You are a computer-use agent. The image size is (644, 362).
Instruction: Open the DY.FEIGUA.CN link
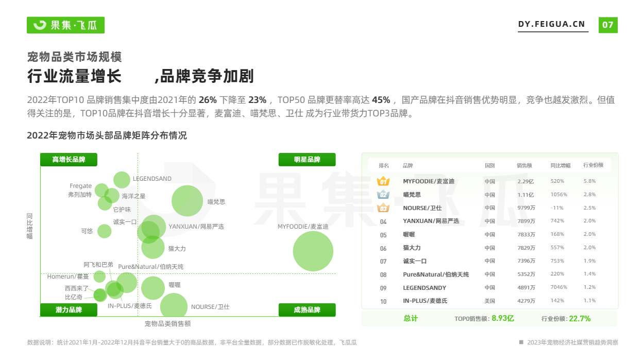[x=551, y=24]
